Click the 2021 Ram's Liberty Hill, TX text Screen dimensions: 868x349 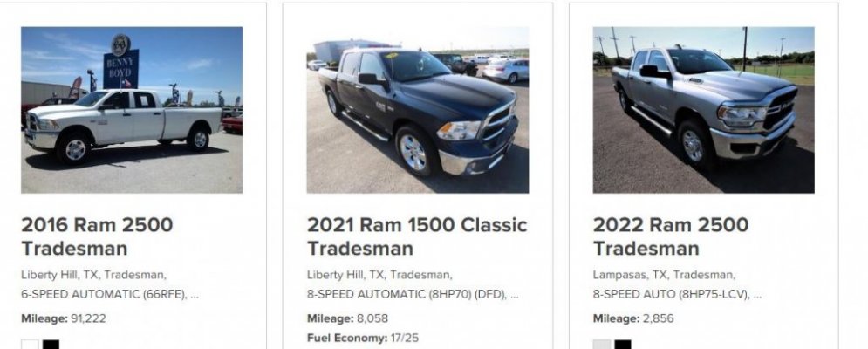point(346,275)
